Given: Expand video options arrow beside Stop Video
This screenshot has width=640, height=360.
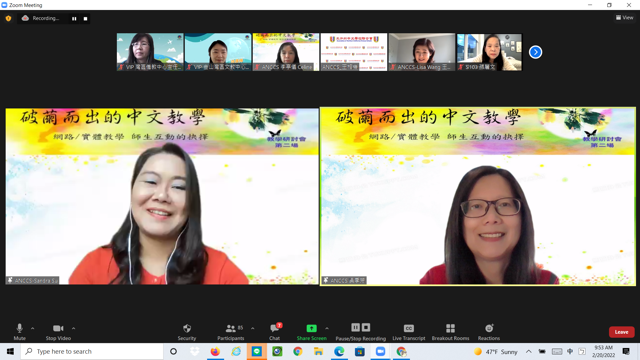Looking at the screenshot, I should 73,328.
